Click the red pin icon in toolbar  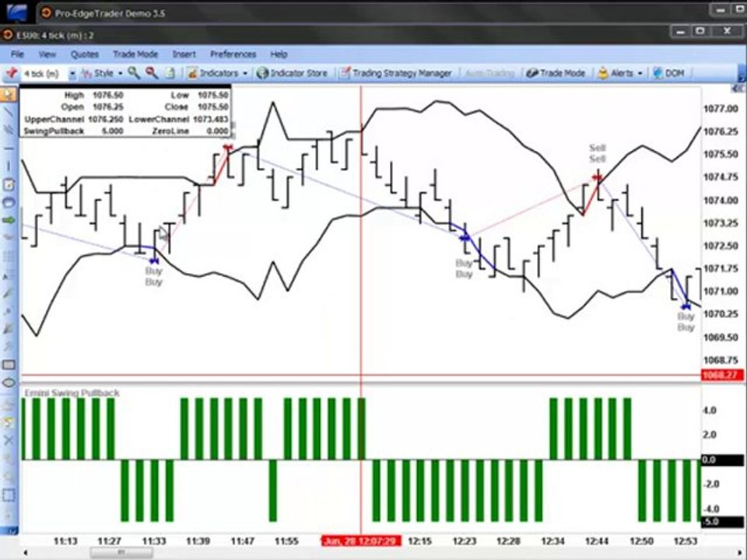tap(12, 73)
